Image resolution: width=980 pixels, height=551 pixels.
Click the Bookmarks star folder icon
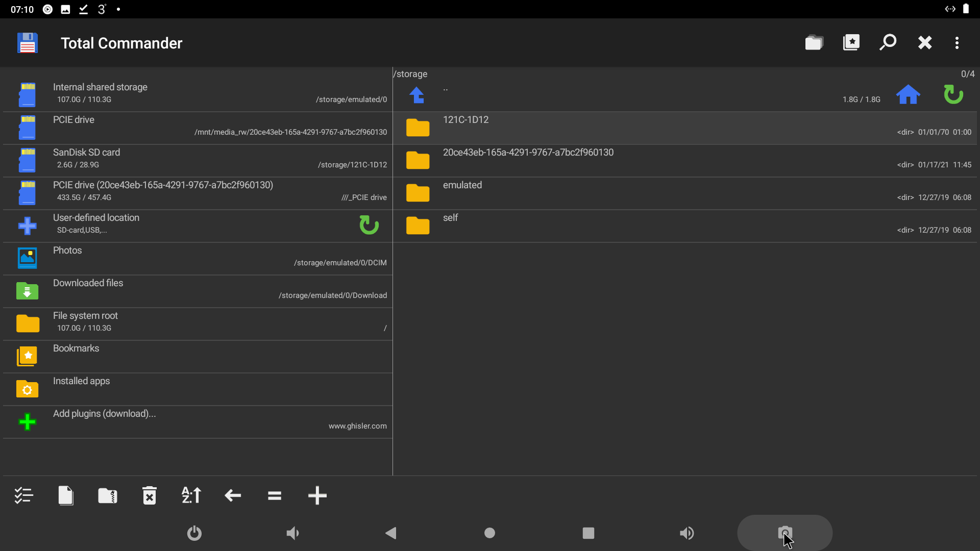(27, 356)
